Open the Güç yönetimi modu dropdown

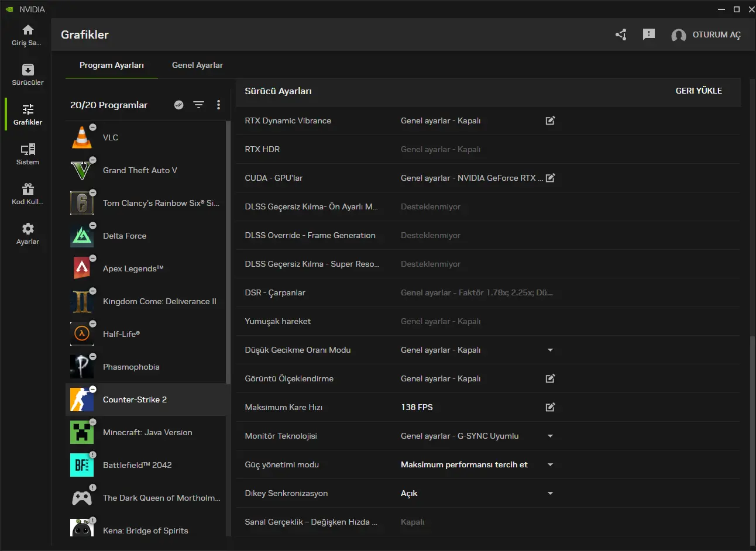click(550, 464)
